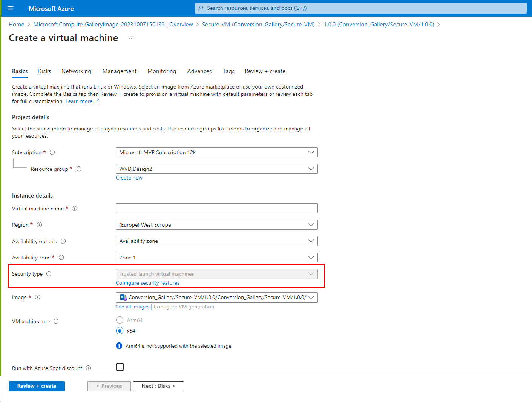Click the Configure VM generation link
532x402 pixels.
184,307
